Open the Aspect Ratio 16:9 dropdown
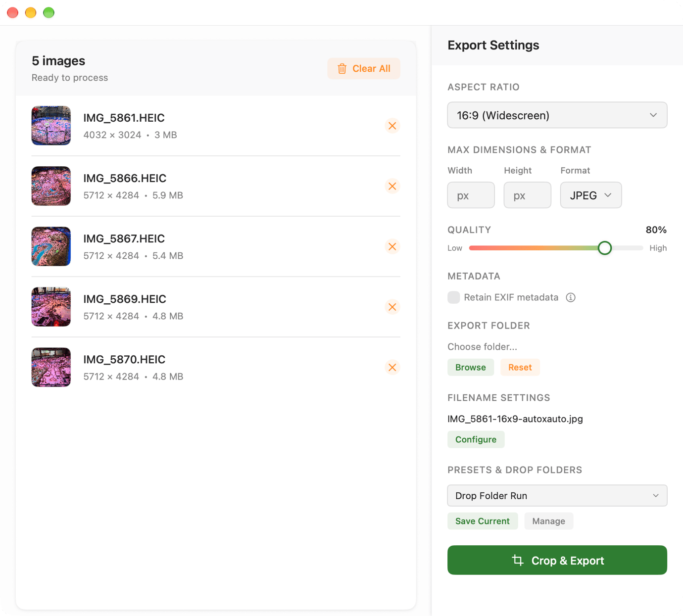The width and height of the screenshot is (683, 616). [x=557, y=115]
